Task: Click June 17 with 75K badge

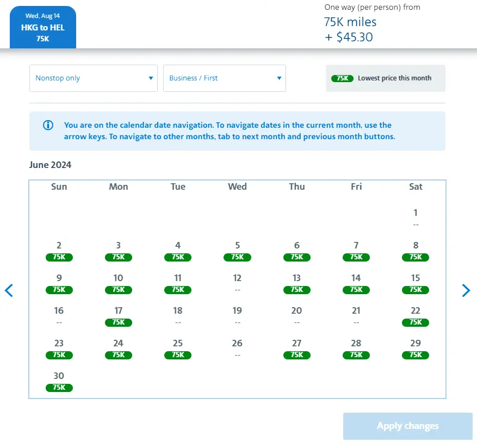Action: [119, 316]
